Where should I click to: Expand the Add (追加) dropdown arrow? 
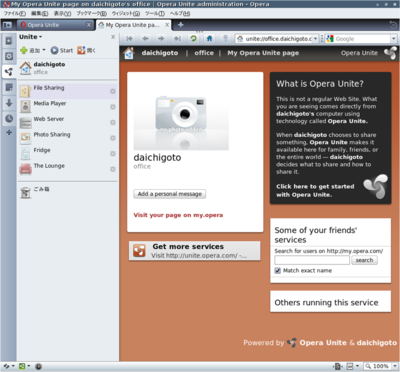[44, 50]
